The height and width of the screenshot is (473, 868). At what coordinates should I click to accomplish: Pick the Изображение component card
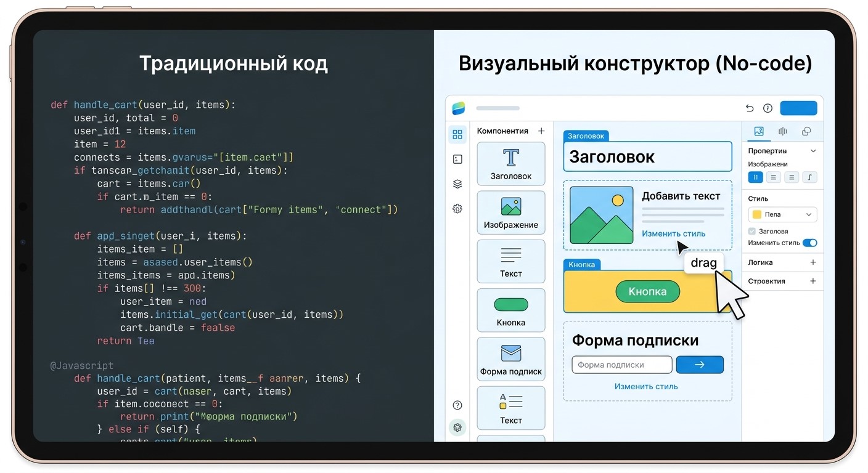pyautogui.click(x=511, y=212)
